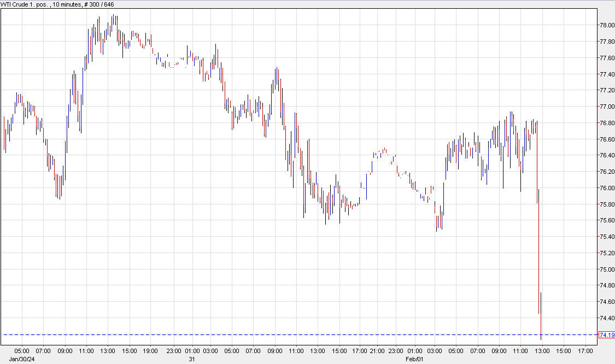The image size is (615, 364).
Task: Click the 75.60 price scale value
Action: pyautogui.click(x=607, y=221)
